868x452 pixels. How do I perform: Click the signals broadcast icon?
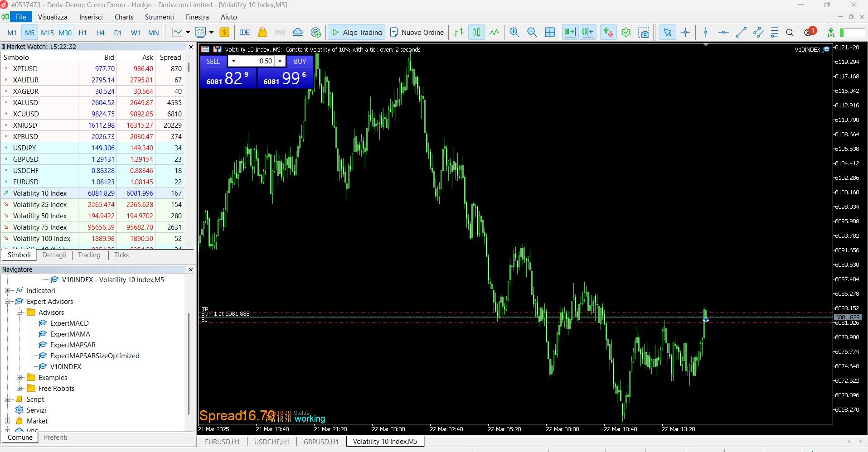[x=280, y=33]
